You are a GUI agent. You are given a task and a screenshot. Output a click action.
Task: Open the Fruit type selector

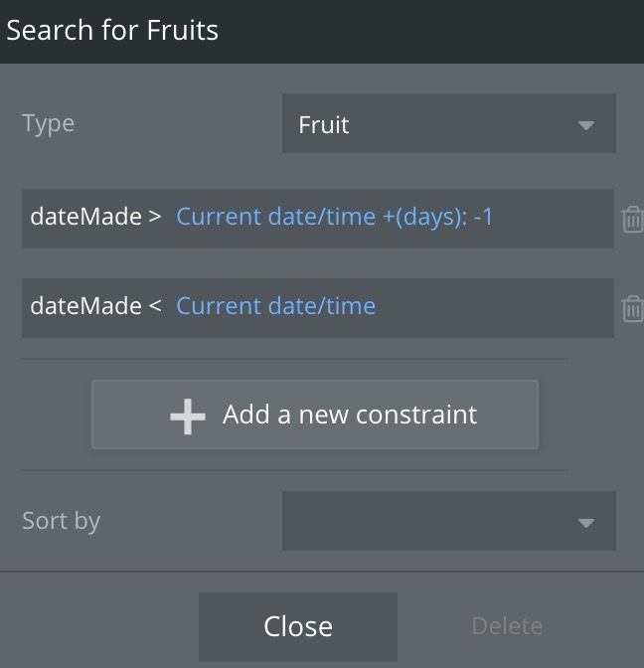[447, 124]
